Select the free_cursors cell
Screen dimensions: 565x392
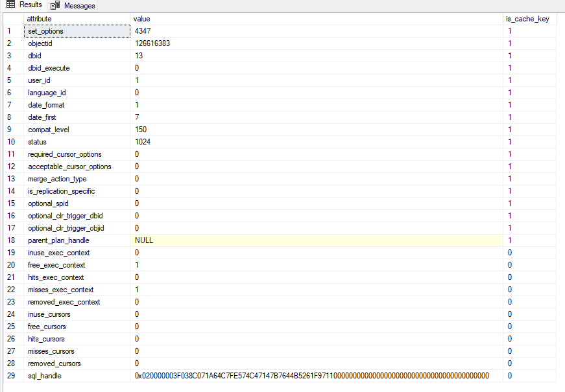point(77,327)
